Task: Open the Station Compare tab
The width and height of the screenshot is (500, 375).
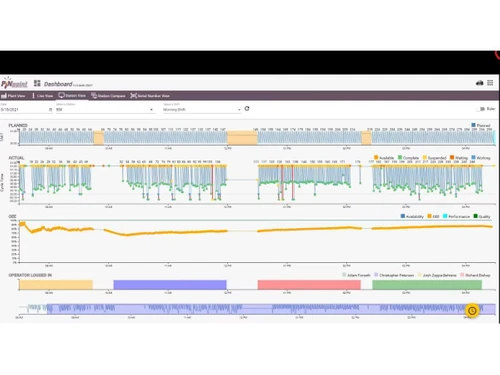Action: tap(109, 96)
